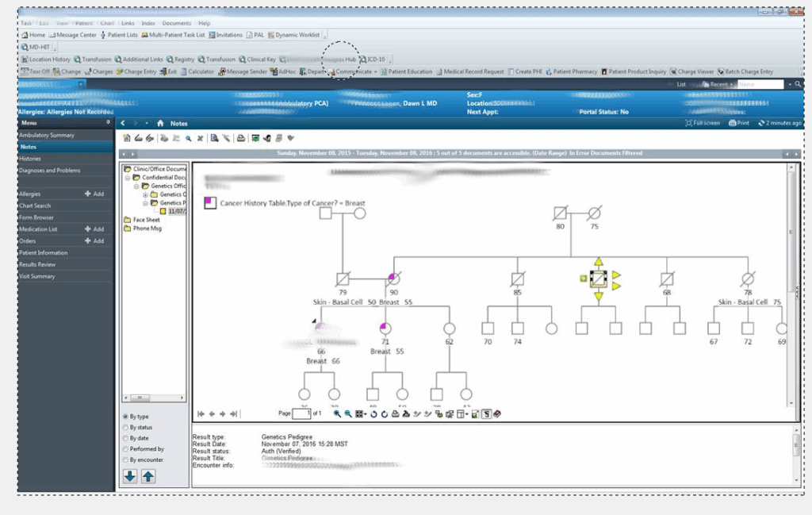Open the Charge Viewer tool
Viewport: 812px width, 515px height.
690,71
